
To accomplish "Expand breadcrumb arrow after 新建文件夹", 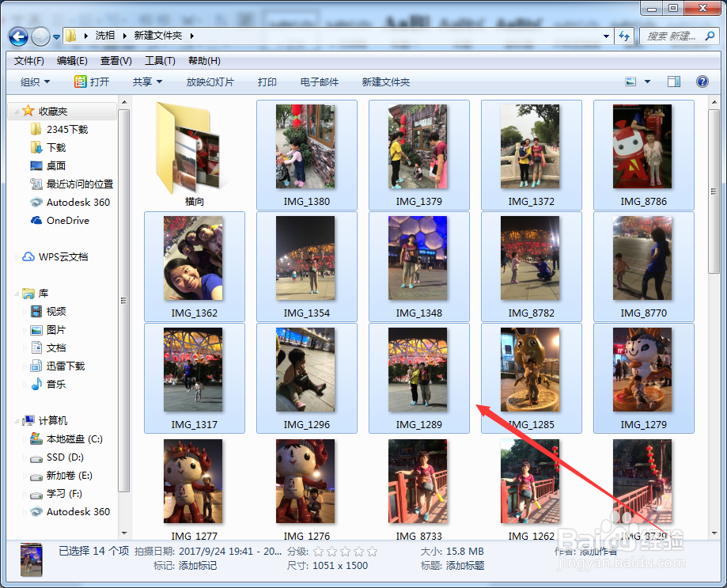I will tap(191, 36).
